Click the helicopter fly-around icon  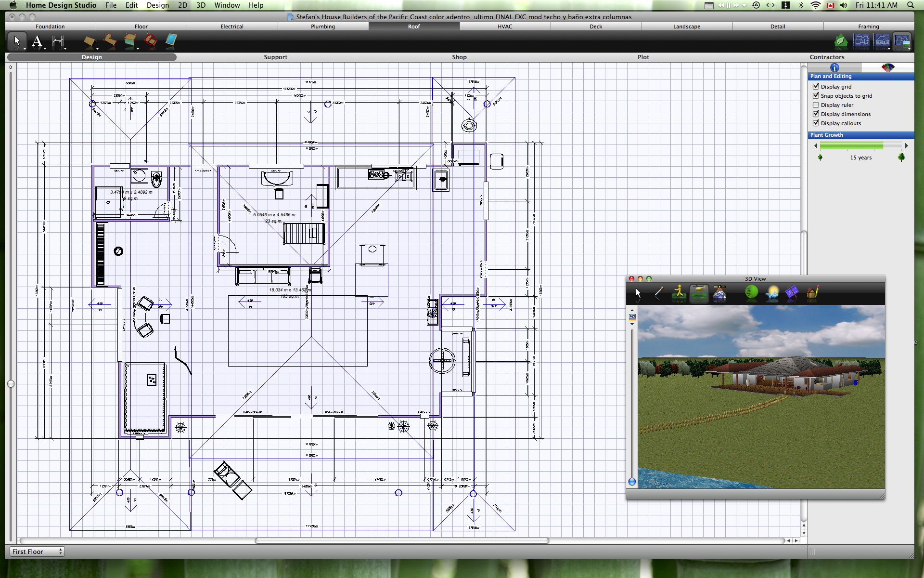pos(699,292)
